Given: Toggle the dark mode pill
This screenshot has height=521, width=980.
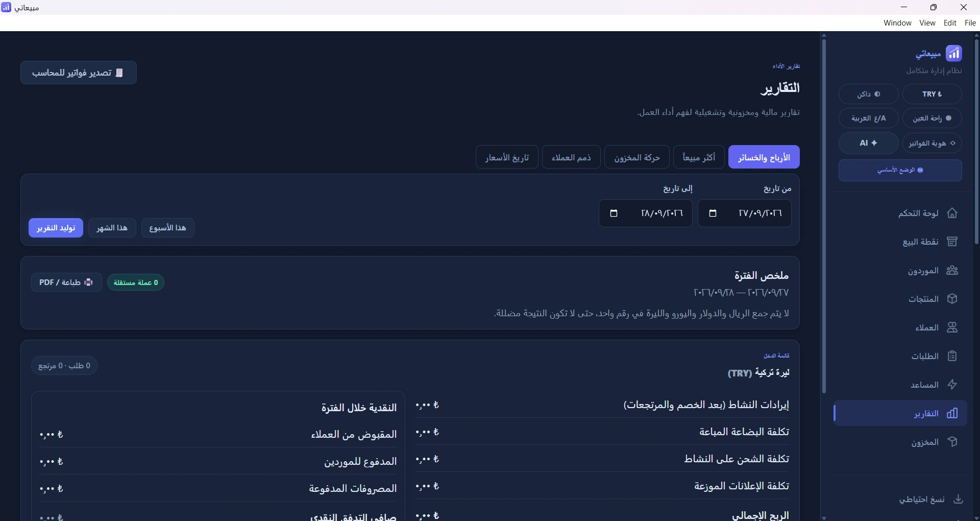Looking at the screenshot, I should [x=869, y=94].
